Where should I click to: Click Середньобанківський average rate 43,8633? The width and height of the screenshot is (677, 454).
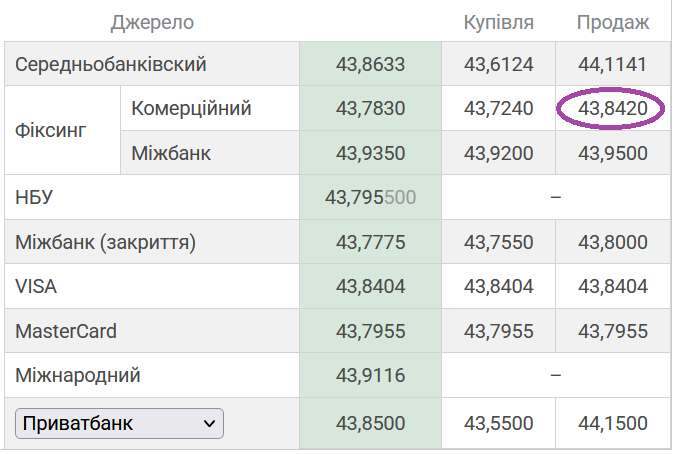pyautogui.click(x=370, y=65)
